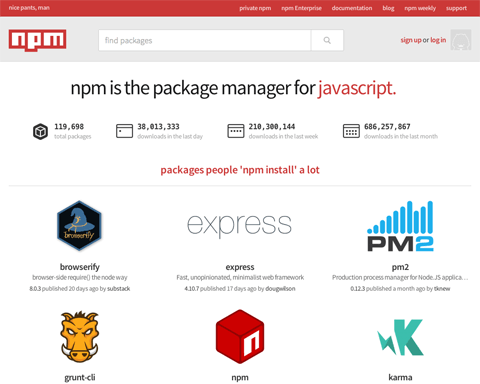Open the npm weekly link
Screen dimensions: 480x384
point(420,8)
